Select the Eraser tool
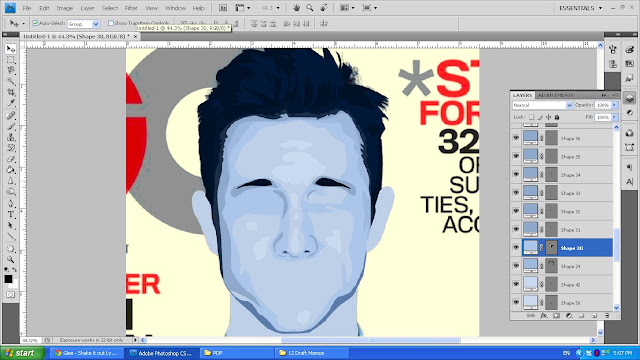640x360 pixels. [x=11, y=159]
